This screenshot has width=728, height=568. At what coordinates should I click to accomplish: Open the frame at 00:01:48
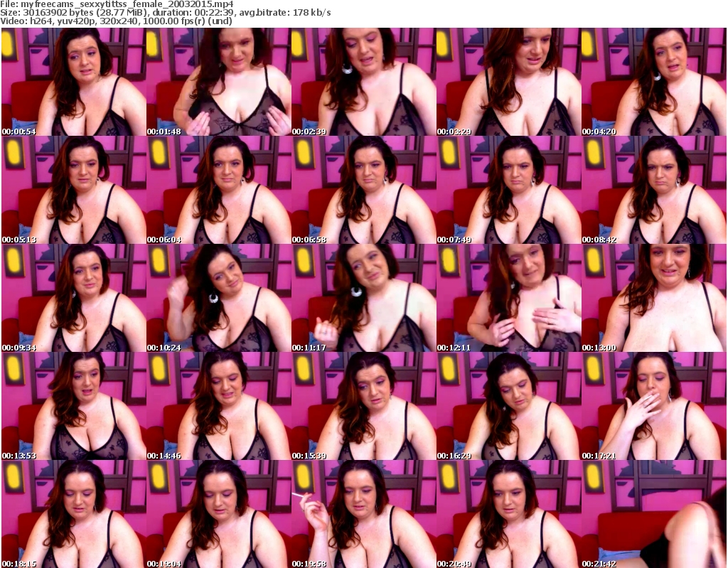pos(219,82)
